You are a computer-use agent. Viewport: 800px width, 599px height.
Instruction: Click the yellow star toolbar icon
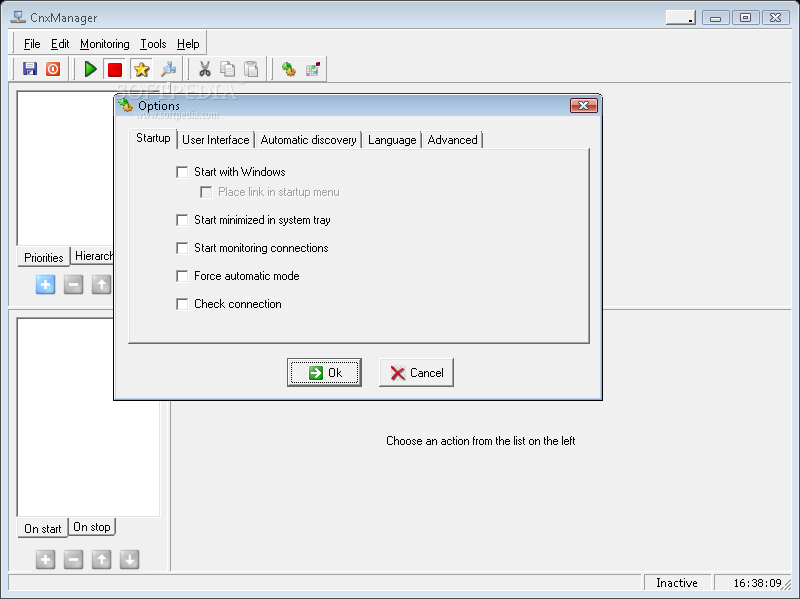(x=141, y=69)
